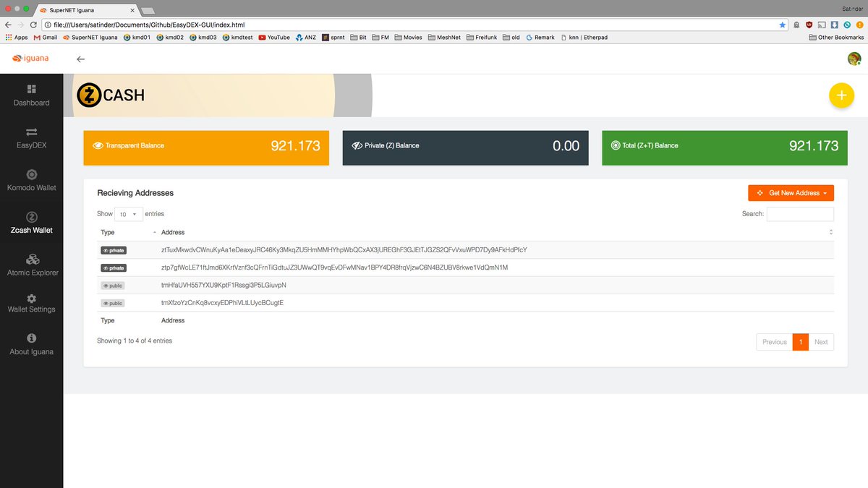
Task: Select Zcash Wallet in the sidebar
Action: [x=31, y=223]
